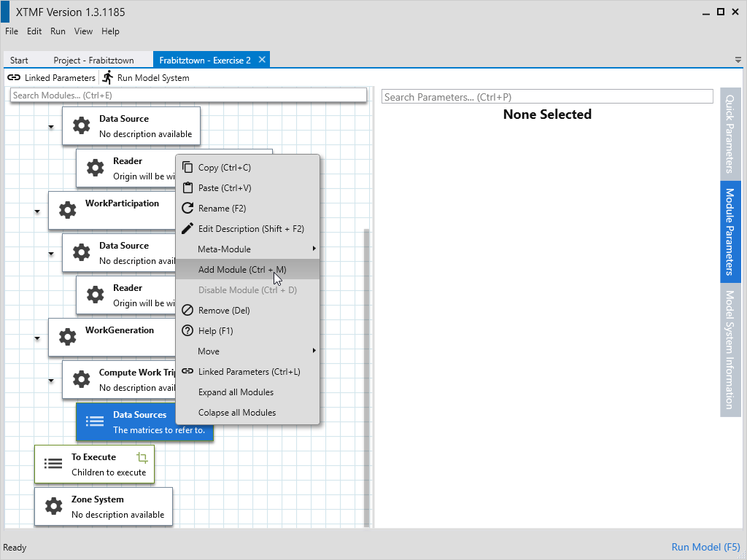Click the gear icon of Zone System module

coord(53,506)
